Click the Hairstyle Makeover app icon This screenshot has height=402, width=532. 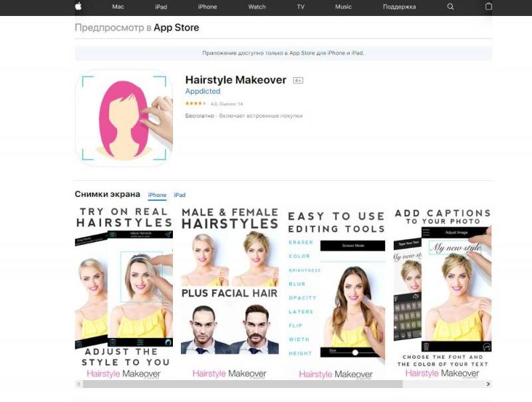pos(124,118)
